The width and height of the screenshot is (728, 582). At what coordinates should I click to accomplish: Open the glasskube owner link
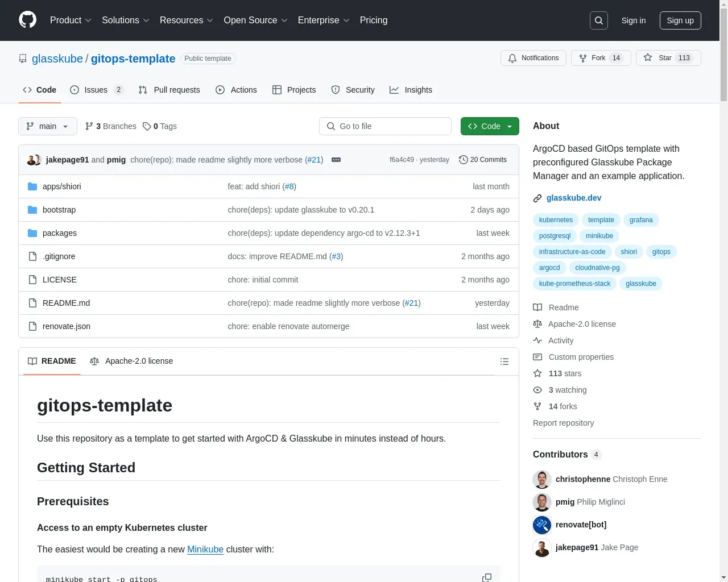57,59
